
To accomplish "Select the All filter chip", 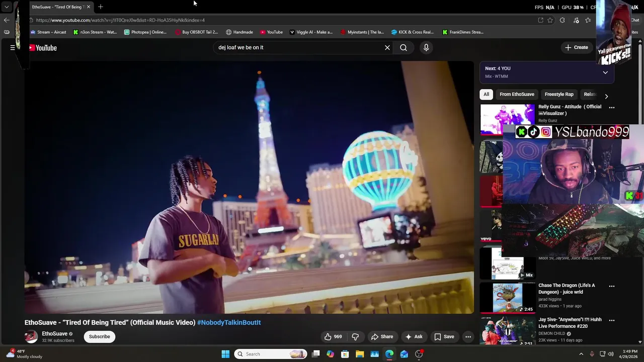I will [486, 95].
